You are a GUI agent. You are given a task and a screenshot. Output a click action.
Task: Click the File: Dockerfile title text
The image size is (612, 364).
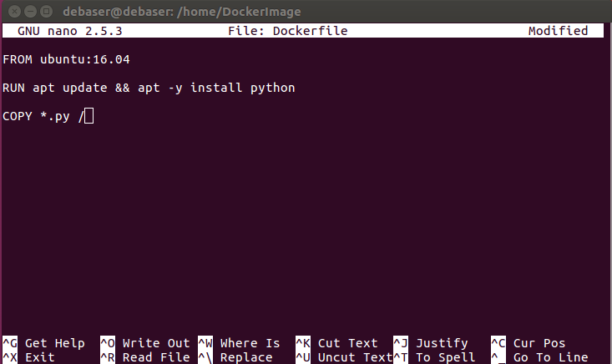(287, 31)
